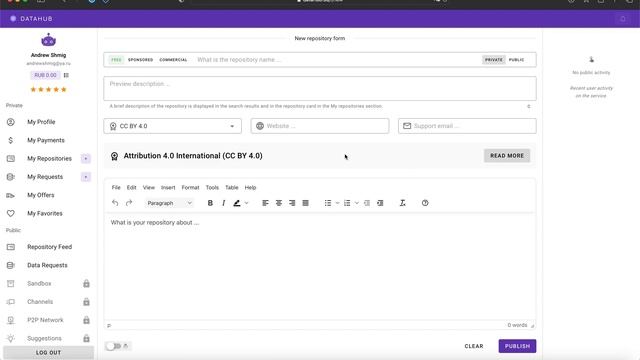The image size is (640, 360).
Task: Open Data Requests in the sidebar
Action: tap(47, 265)
